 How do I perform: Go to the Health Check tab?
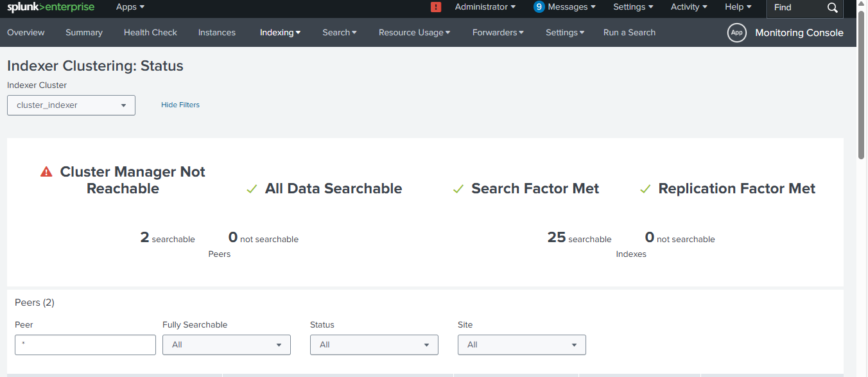coord(150,33)
